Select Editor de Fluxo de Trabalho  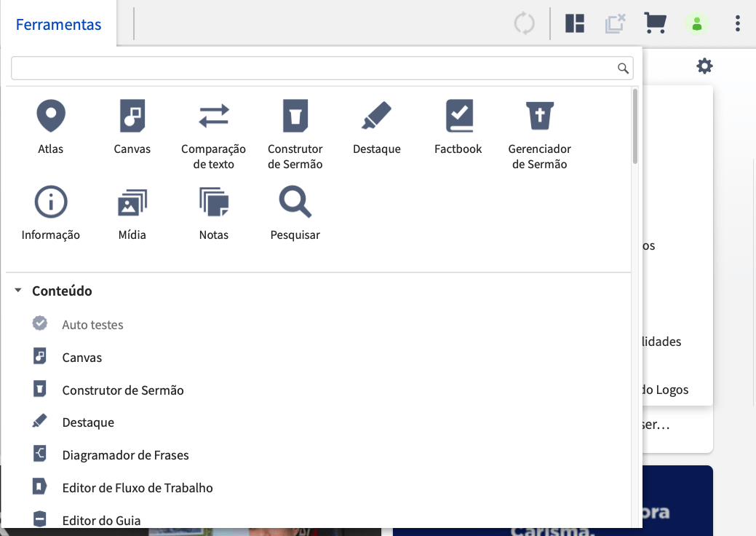pyautogui.click(x=138, y=487)
